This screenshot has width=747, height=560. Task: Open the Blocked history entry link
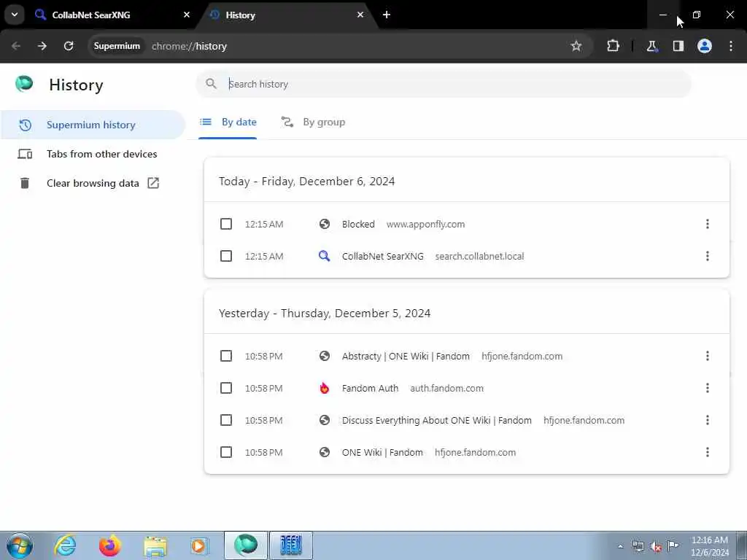tap(358, 225)
